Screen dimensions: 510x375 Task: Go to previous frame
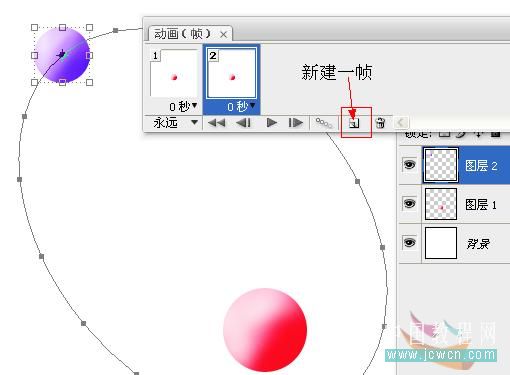click(243, 123)
